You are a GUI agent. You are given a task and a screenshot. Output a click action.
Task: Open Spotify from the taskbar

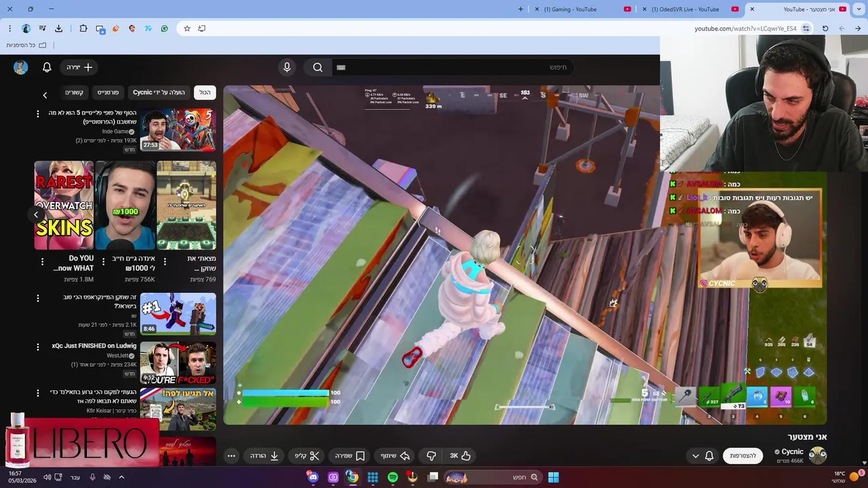pos(393,477)
